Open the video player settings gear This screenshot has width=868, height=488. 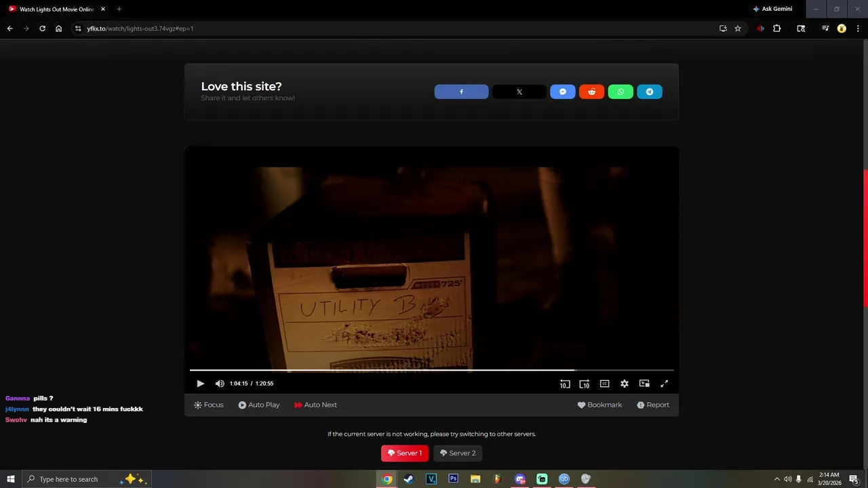click(625, 384)
